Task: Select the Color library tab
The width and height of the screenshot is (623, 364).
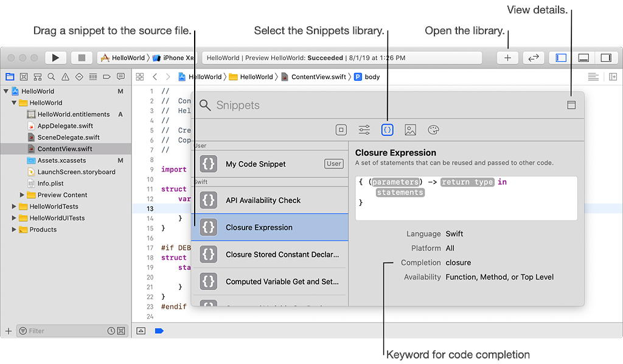Action: 433,130
